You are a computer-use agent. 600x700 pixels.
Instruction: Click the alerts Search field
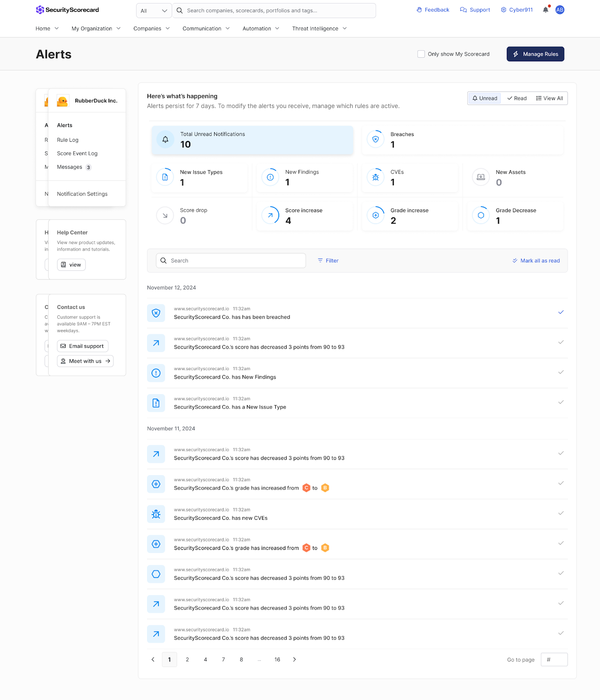pyautogui.click(x=231, y=260)
